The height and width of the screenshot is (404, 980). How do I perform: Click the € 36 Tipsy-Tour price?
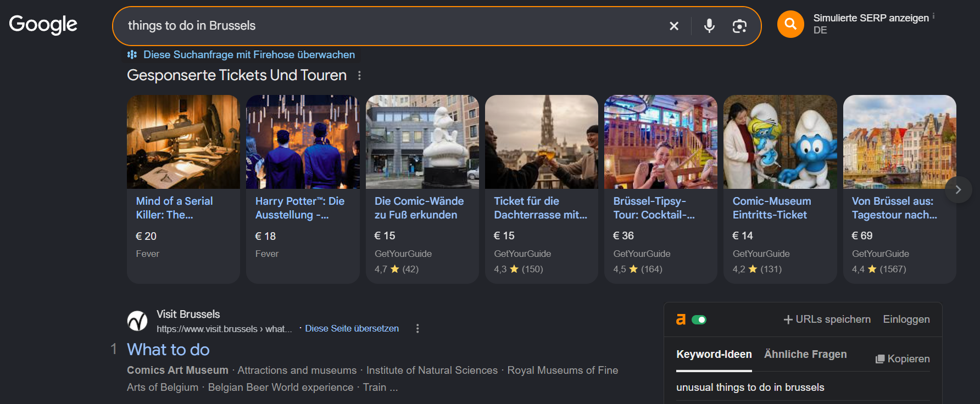click(x=623, y=235)
